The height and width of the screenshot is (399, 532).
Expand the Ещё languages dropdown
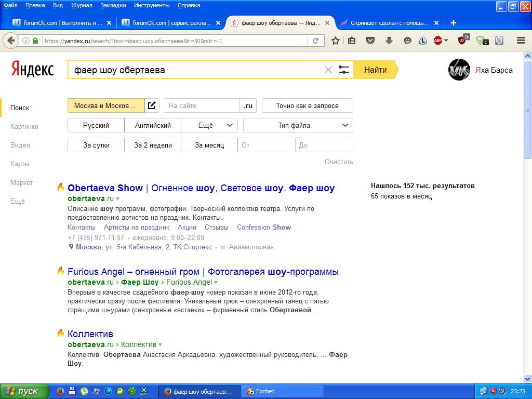pyautogui.click(x=209, y=125)
